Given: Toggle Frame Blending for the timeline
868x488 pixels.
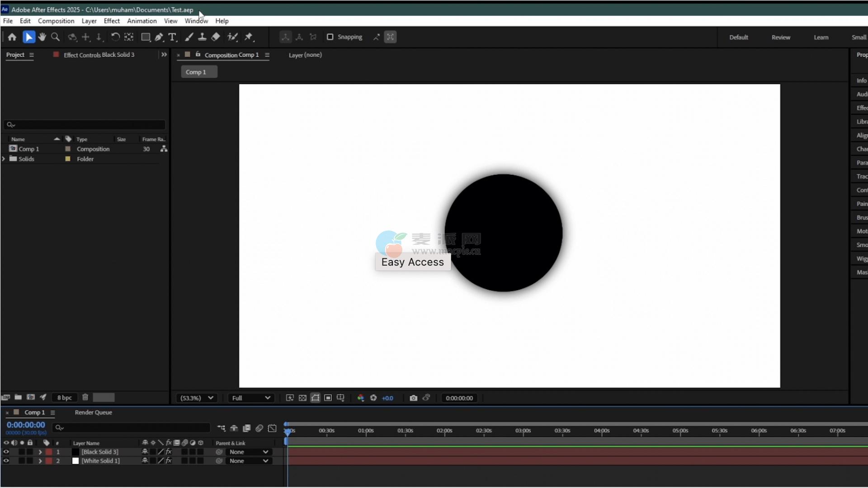Looking at the screenshot, I should point(247,428).
